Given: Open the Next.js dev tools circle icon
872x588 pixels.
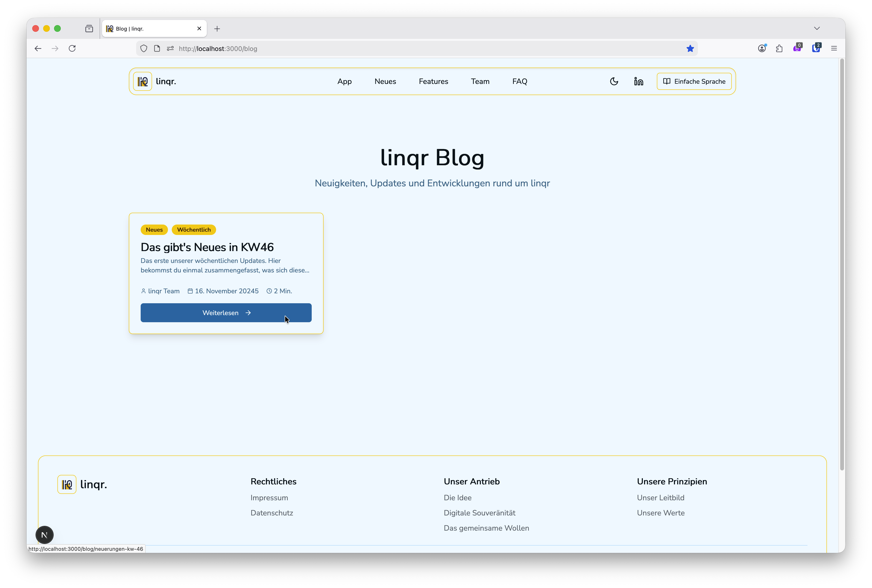Looking at the screenshot, I should click(x=45, y=535).
